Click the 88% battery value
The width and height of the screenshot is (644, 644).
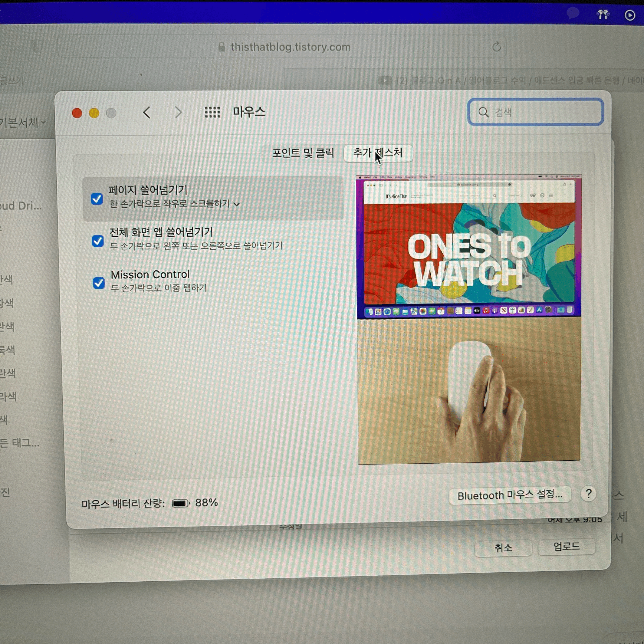click(x=206, y=503)
